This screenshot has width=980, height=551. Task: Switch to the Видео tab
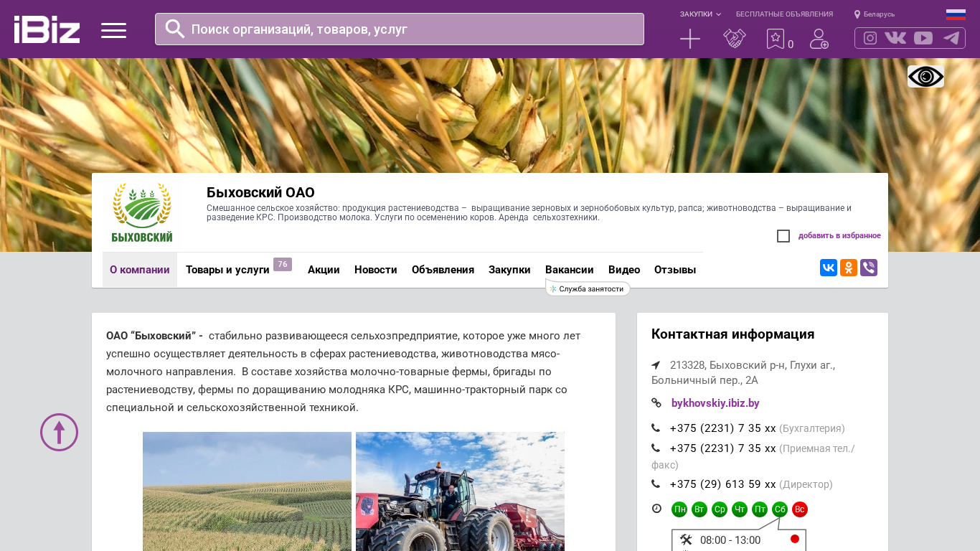pyautogui.click(x=624, y=270)
